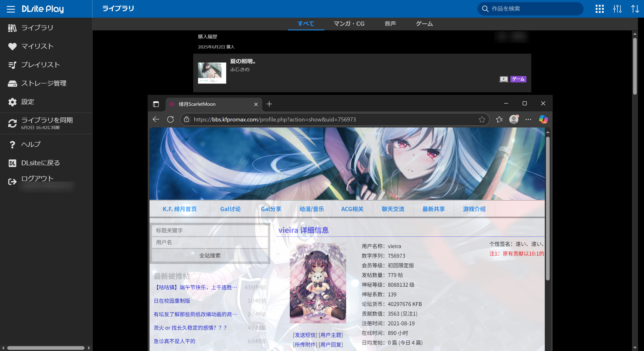This screenshot has width=644, height=351.
Task: Click the 作品を検索 search field
Action: 531,9
